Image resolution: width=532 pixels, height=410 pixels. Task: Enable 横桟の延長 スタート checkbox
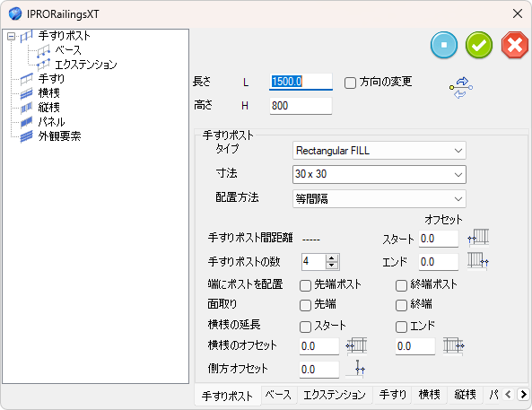pyautogui.click(x=305, y=327)
